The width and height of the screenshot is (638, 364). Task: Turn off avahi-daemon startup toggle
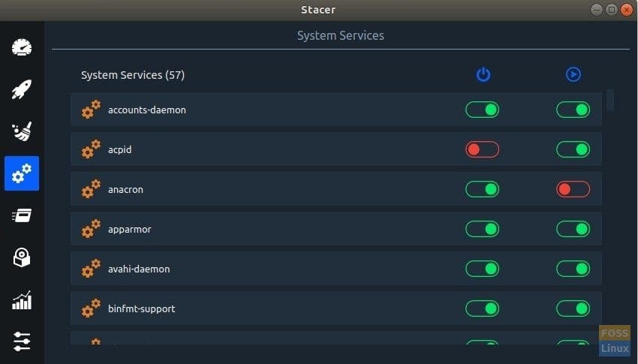click(x=482, y=269)
